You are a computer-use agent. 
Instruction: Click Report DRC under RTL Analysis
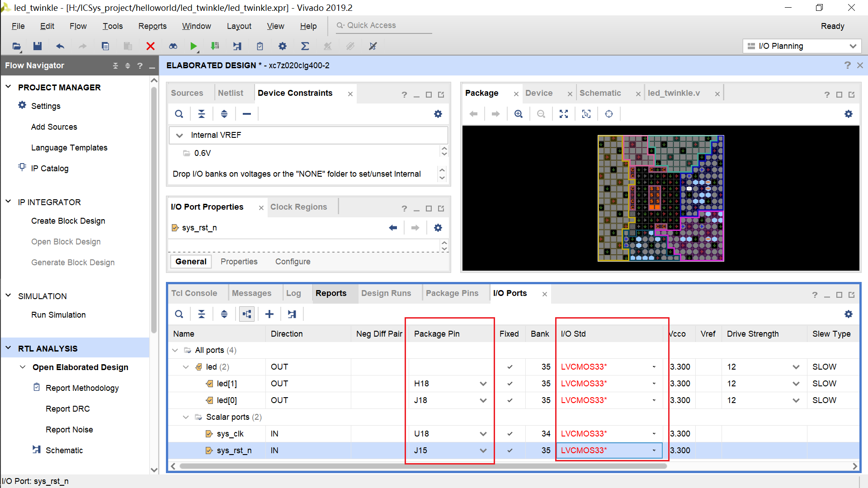pyautogui.click(x=68, y=409)
